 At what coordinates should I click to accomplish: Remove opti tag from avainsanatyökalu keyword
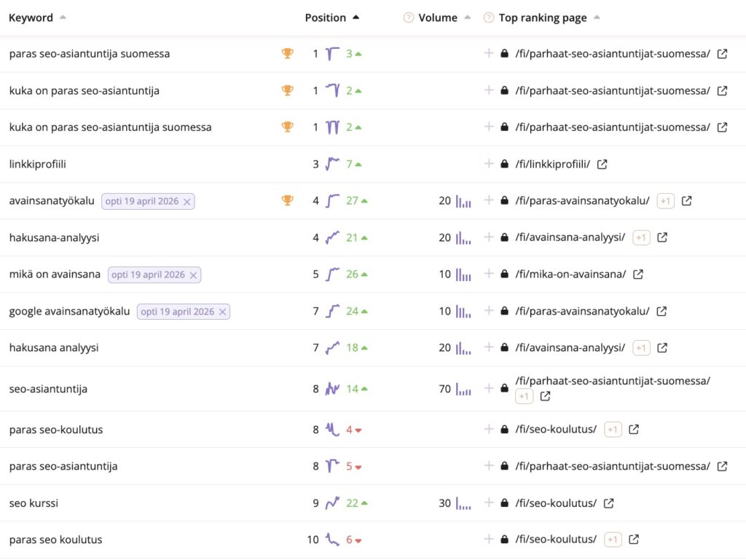187,202
